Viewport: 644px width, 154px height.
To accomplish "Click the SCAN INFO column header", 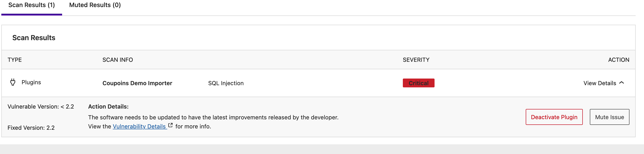I will pos(117,60).
